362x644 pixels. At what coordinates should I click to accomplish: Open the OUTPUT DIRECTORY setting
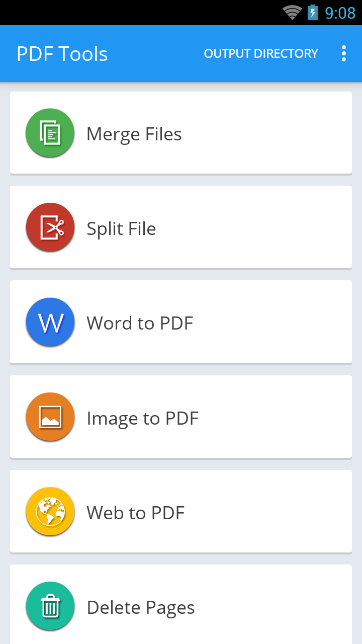(261, 53)
